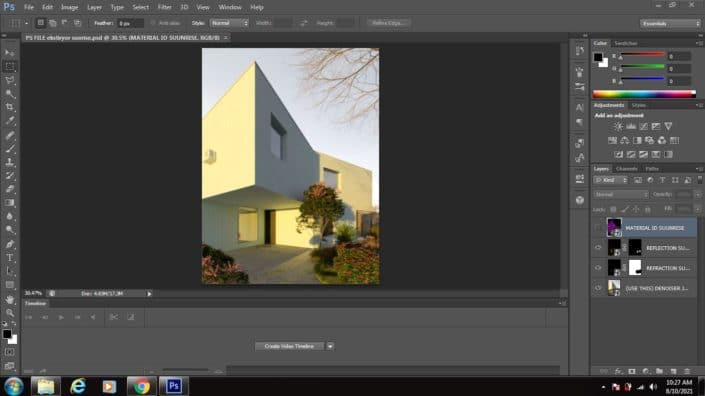Select the Zoom tool in toolbar
Image resolution: width=705 pixels, height=396 pixels.
pos(9,312)
